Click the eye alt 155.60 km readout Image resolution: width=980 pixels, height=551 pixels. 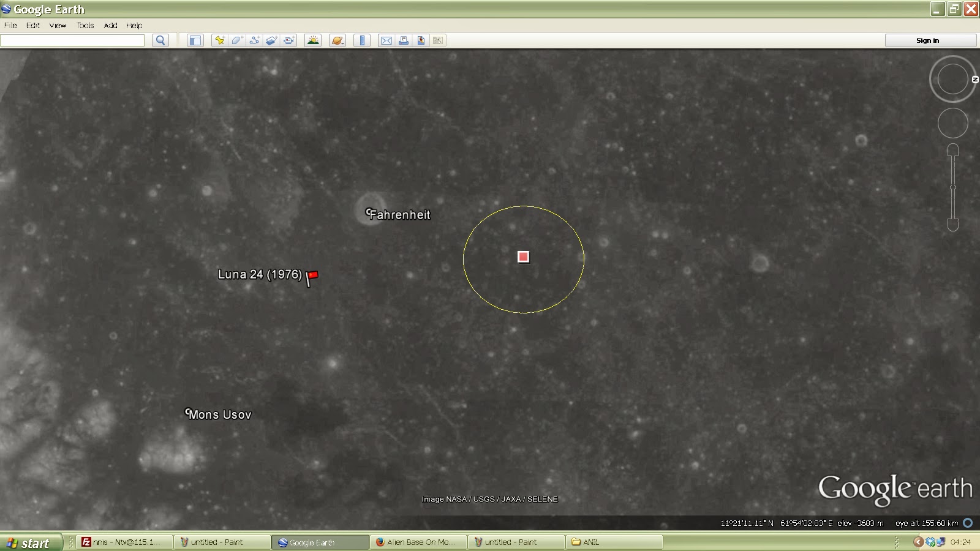[x=927, y=523]
